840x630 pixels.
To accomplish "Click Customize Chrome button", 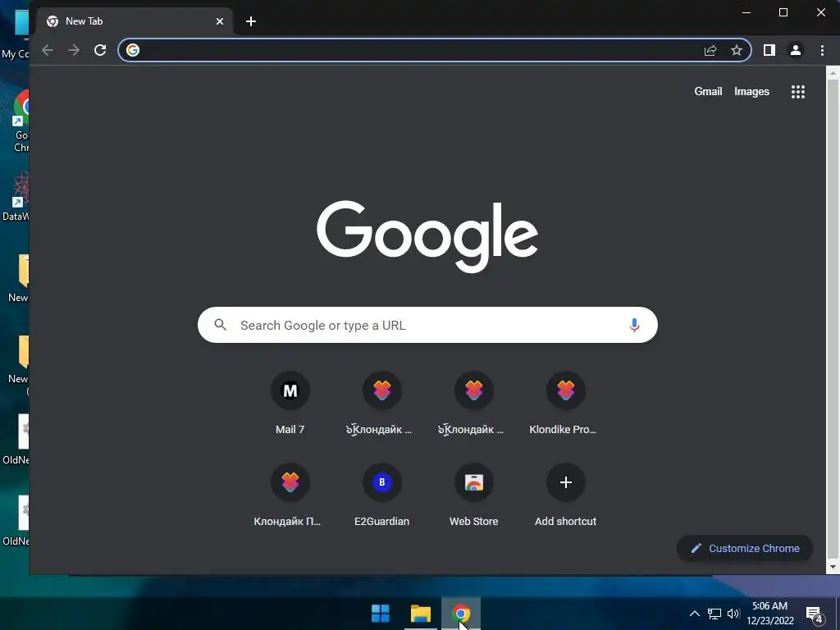I will click(745, 549).
